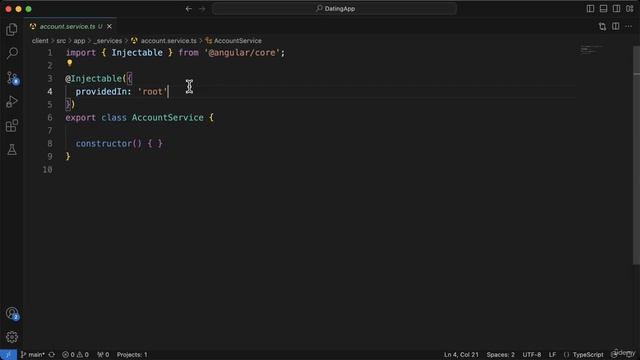
Task: Toggle the bottom panel layout icon
Action: click(x=603, y=9)
